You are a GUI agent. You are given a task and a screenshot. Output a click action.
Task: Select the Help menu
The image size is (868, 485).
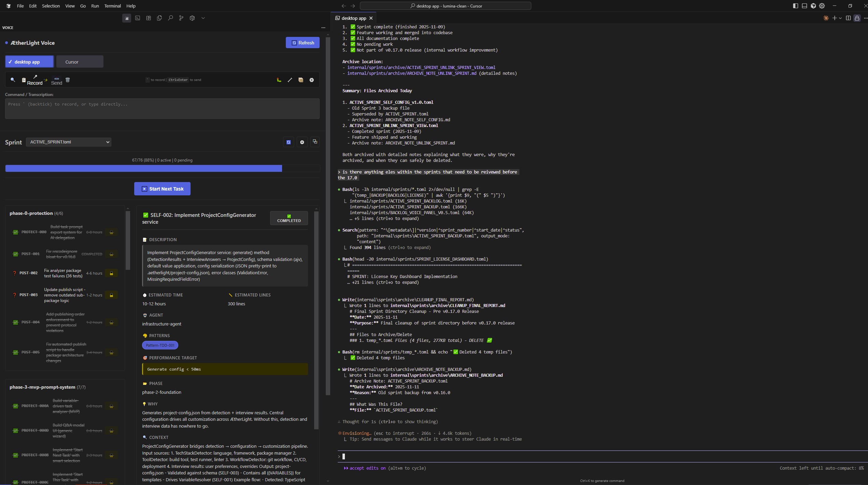(x=131, y=6)
